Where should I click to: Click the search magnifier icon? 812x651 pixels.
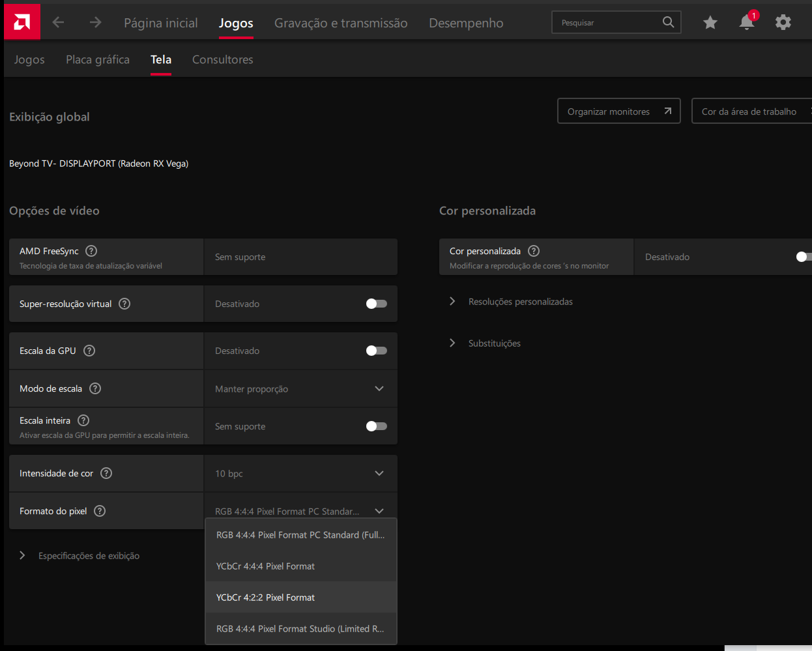[x=668, y=22]
